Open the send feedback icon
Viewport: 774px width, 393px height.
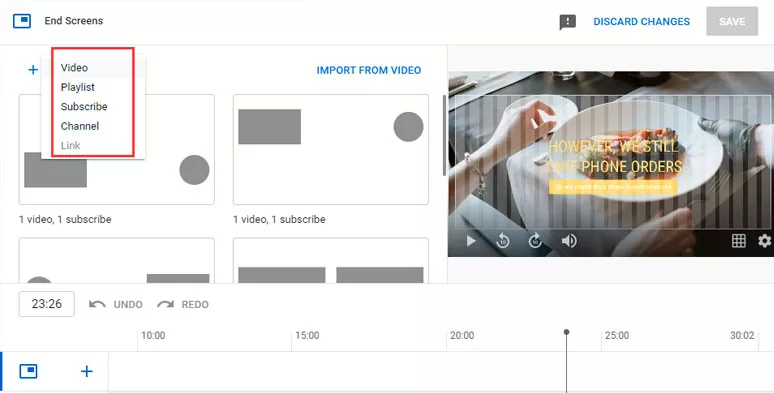click(568, 22)
